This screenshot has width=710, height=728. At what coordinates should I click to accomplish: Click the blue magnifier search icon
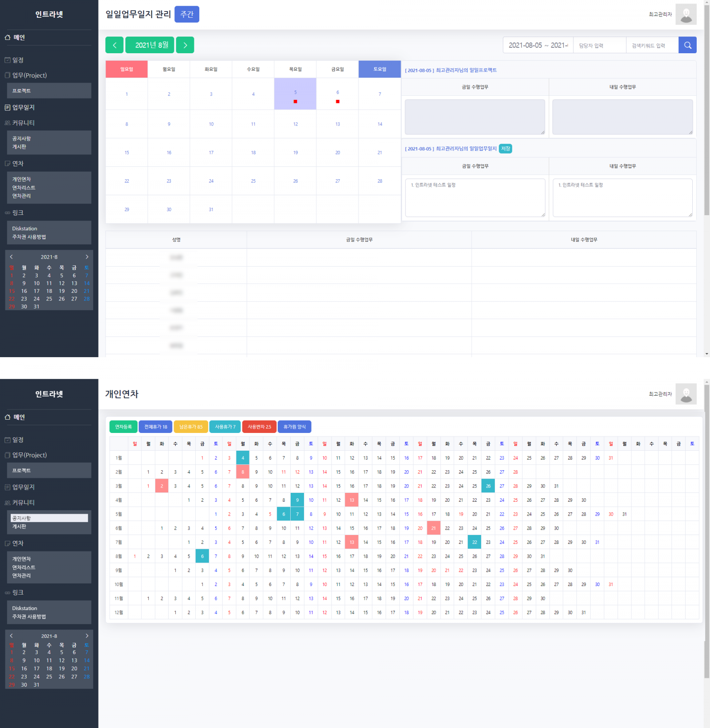687,45
